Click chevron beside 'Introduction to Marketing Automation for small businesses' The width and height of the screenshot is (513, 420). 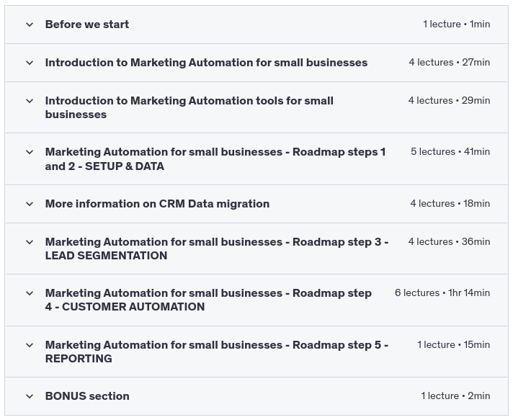(x=30, y=63)
